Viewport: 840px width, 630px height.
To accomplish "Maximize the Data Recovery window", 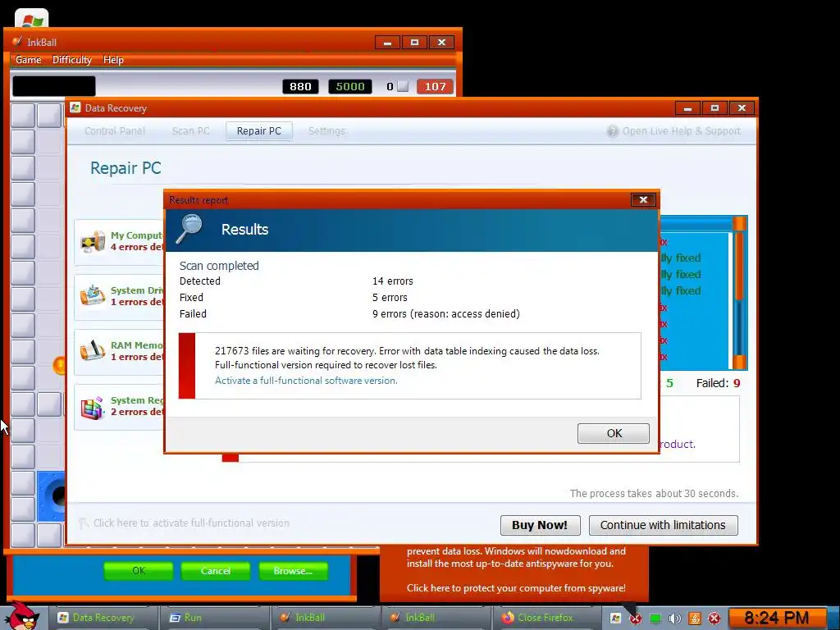I will pyautogui.click(x=714, y=108).
